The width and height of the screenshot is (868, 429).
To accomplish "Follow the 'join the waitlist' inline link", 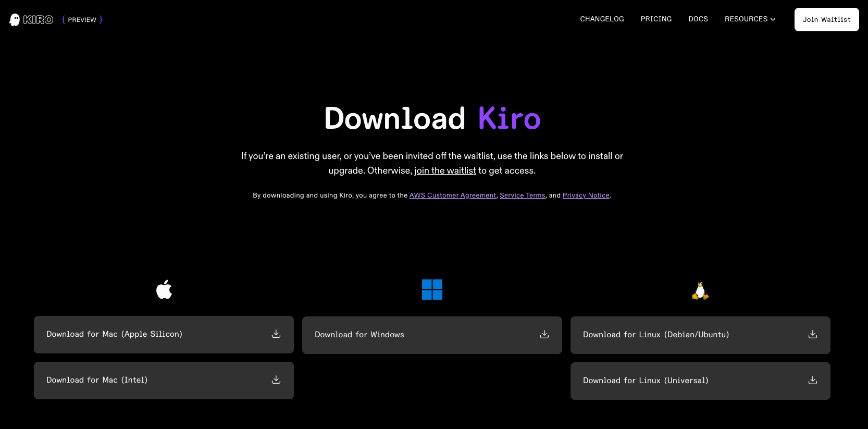I will 445,170.
